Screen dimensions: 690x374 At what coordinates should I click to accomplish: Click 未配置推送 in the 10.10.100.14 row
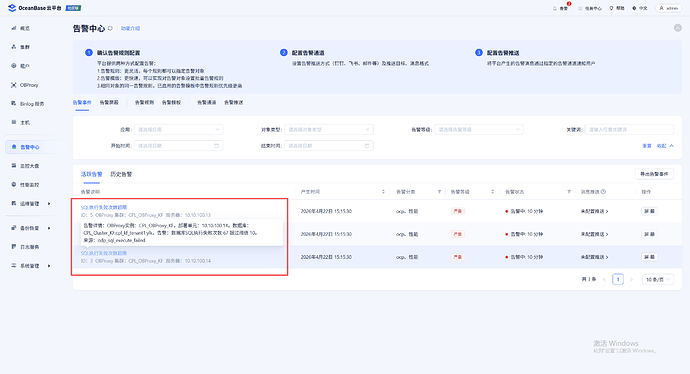pos(595,257)
